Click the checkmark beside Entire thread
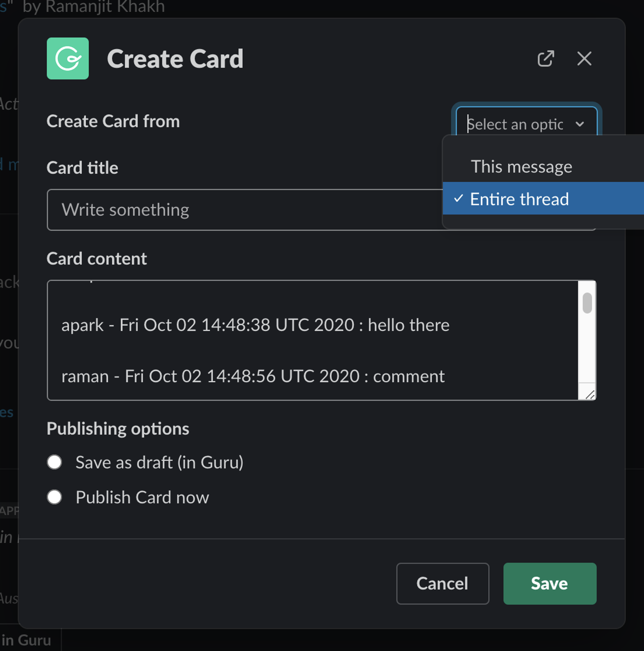The width and height of the screenshot is (644, 651). (459, 198)
